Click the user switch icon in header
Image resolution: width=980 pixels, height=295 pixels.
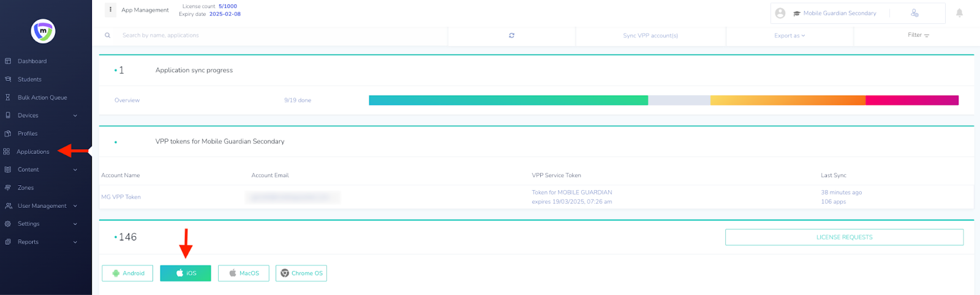[x=914, y=13]
